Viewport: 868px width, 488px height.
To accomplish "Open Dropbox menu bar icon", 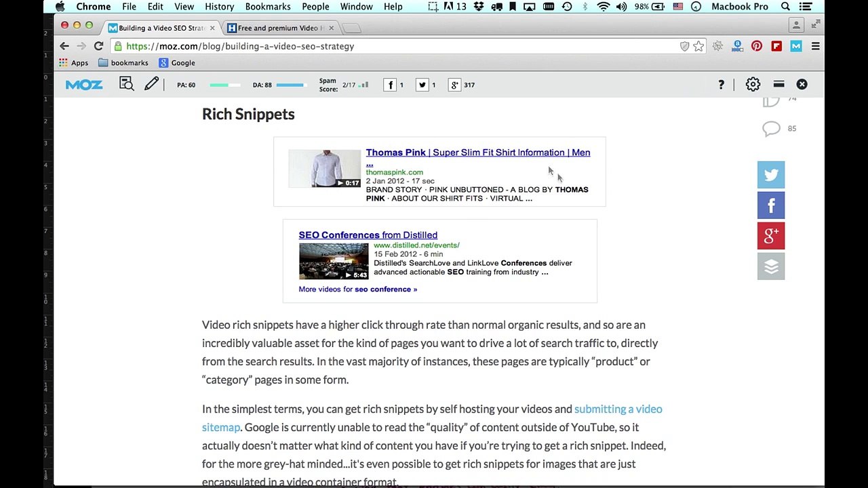I will click(479, 7).
